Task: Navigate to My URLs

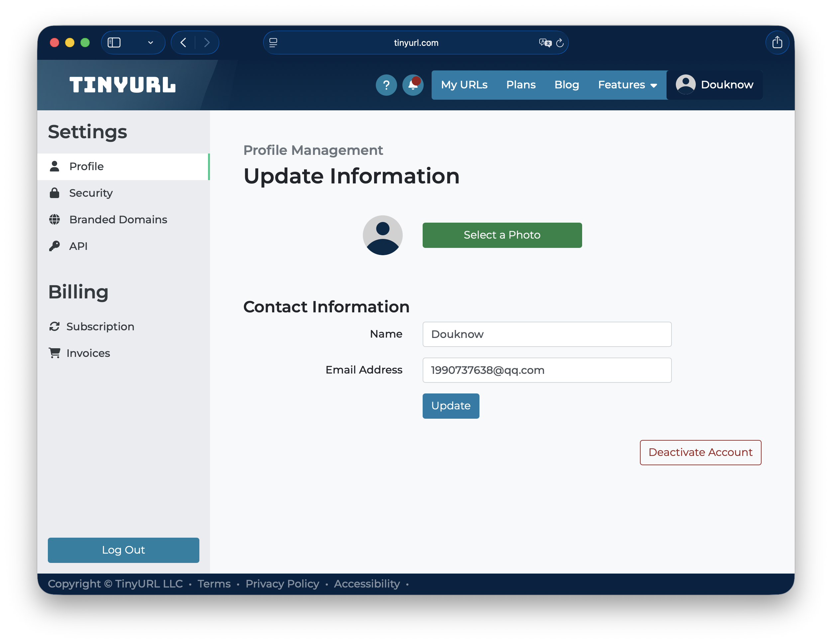Action: (464, 85)
